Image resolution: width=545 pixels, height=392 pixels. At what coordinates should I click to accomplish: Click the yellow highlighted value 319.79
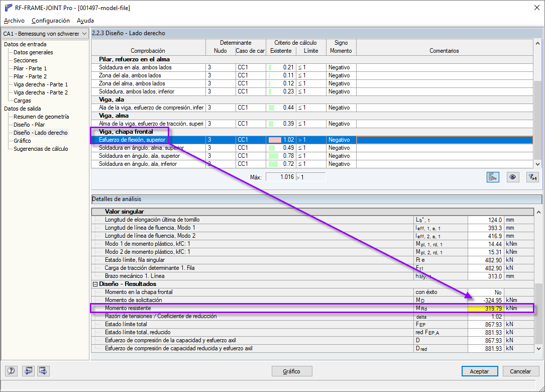(486, 308)
